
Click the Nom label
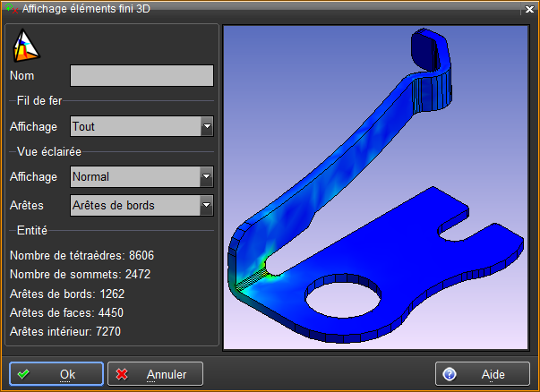click(x=22, y=75)
